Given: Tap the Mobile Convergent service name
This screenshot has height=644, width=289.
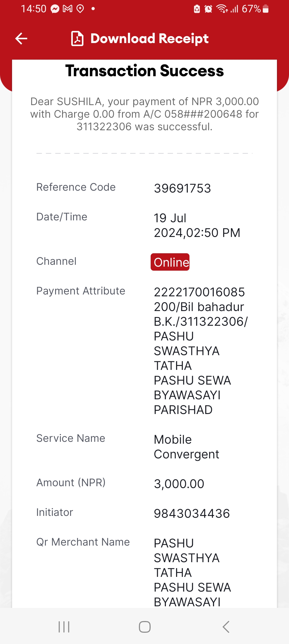Looking at the screenshot, I should 187,447.
